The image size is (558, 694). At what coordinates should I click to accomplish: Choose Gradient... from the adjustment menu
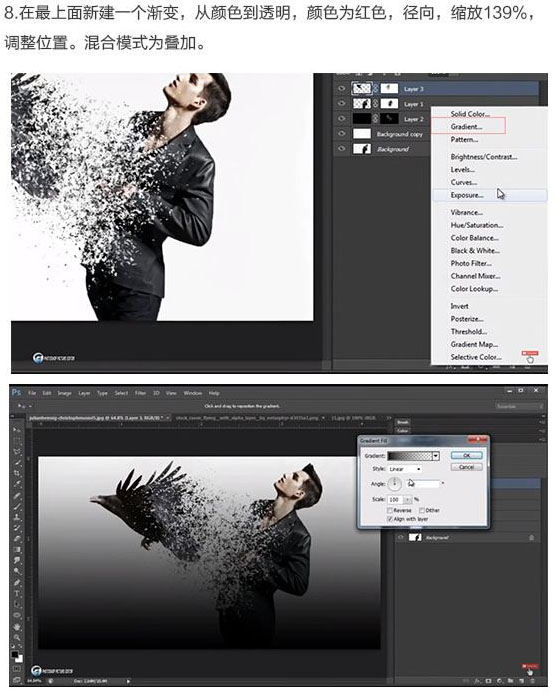pos(466,127)
